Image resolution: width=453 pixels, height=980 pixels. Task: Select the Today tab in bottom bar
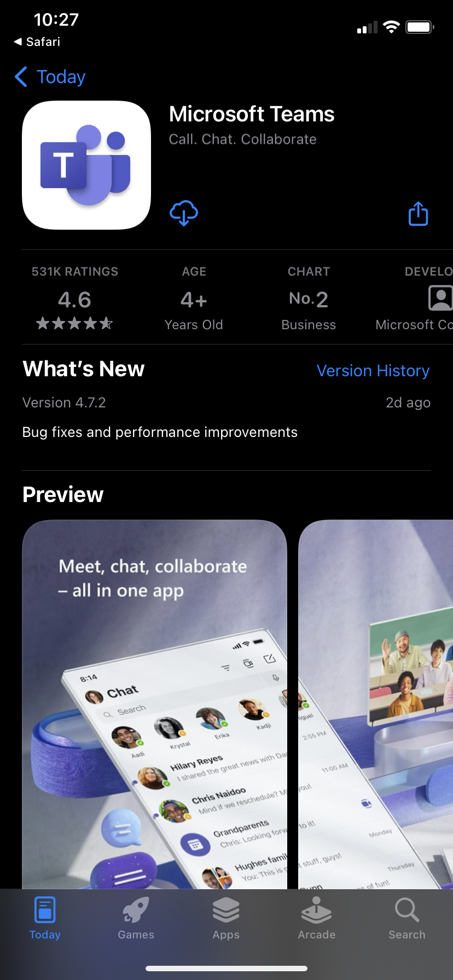coord(45,919)
